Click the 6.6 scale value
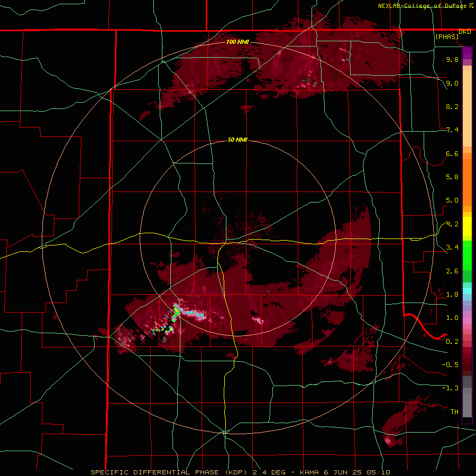476x476 pixels. click(452, 153)
